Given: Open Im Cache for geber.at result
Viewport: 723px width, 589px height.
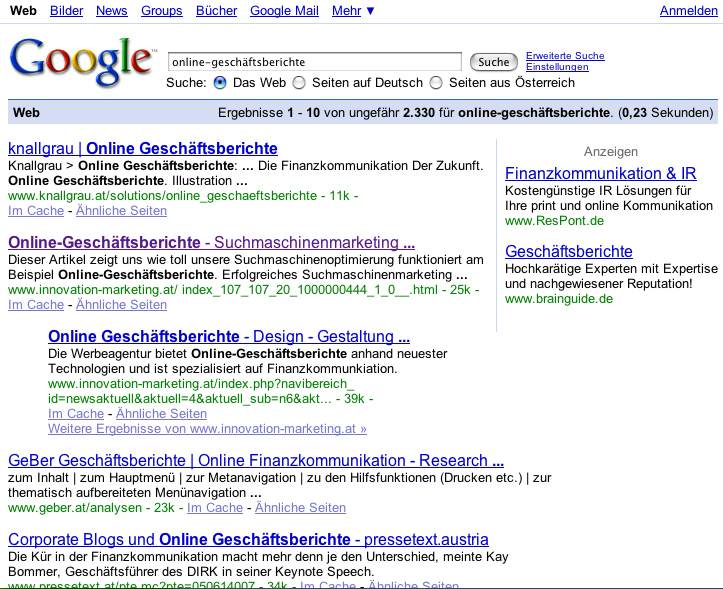Looking at the screenshot, I should pos(215,508).
